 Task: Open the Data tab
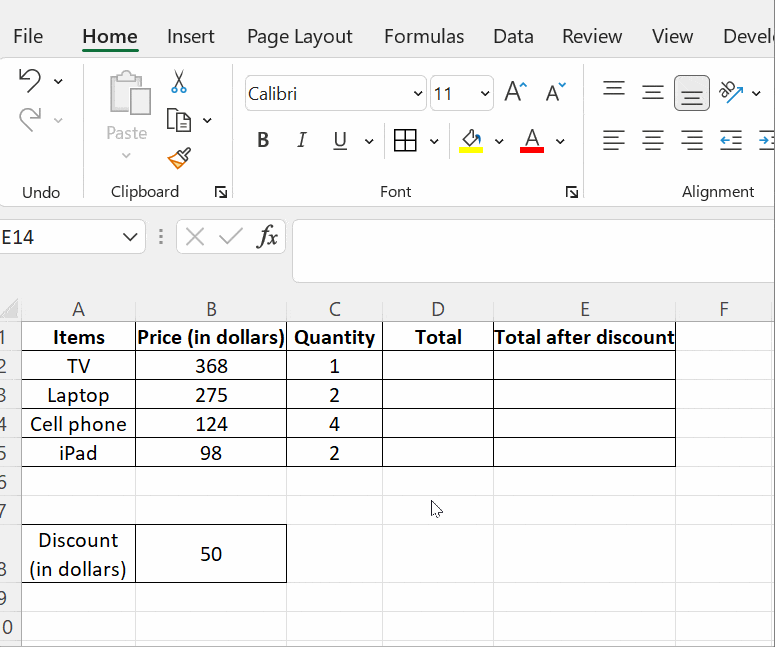point(513,37)
